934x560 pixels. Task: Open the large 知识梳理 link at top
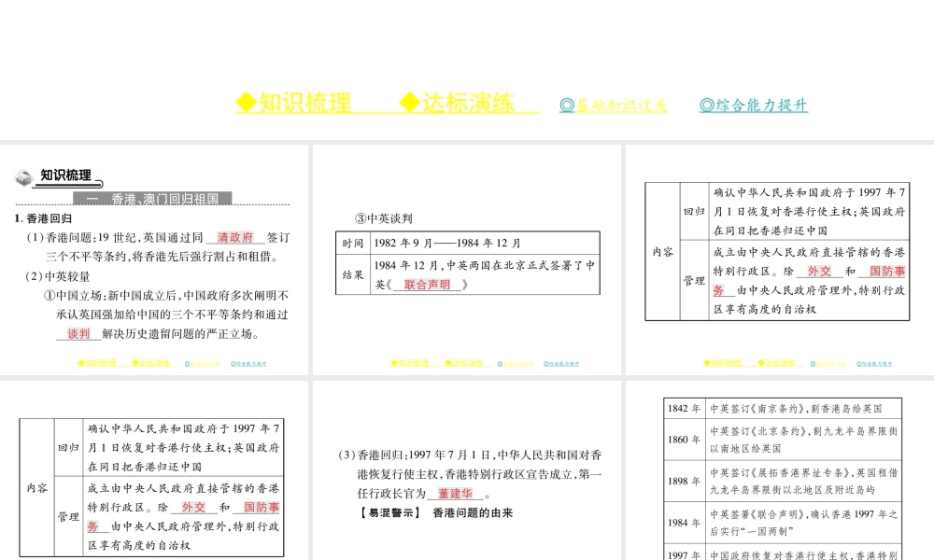[x=293, y=103]
